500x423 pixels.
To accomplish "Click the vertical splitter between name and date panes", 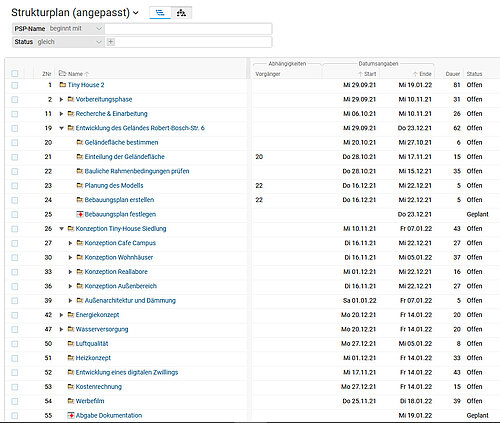I will point(249,239).
